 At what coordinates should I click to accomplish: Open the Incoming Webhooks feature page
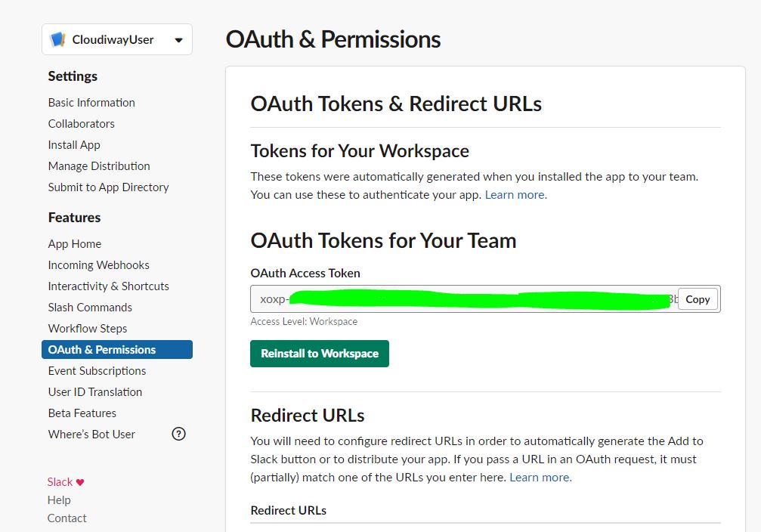click(x=98, y=264)
